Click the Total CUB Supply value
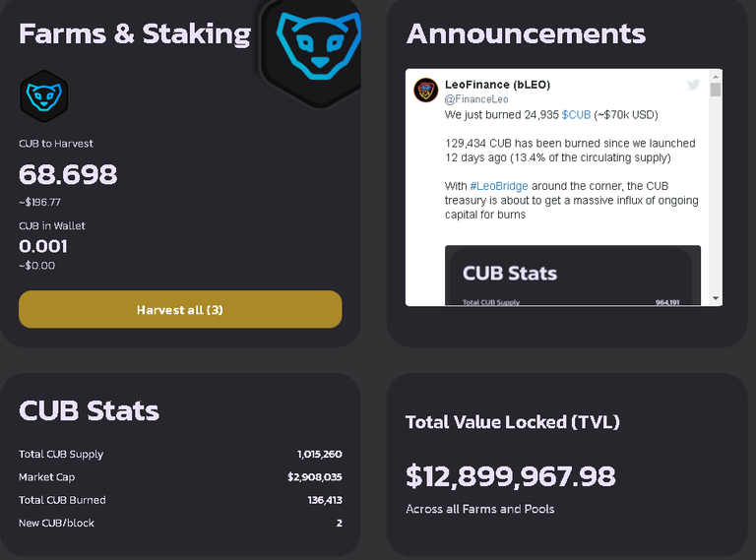Screen dimensions: 756x560 (x=319, y=454)
